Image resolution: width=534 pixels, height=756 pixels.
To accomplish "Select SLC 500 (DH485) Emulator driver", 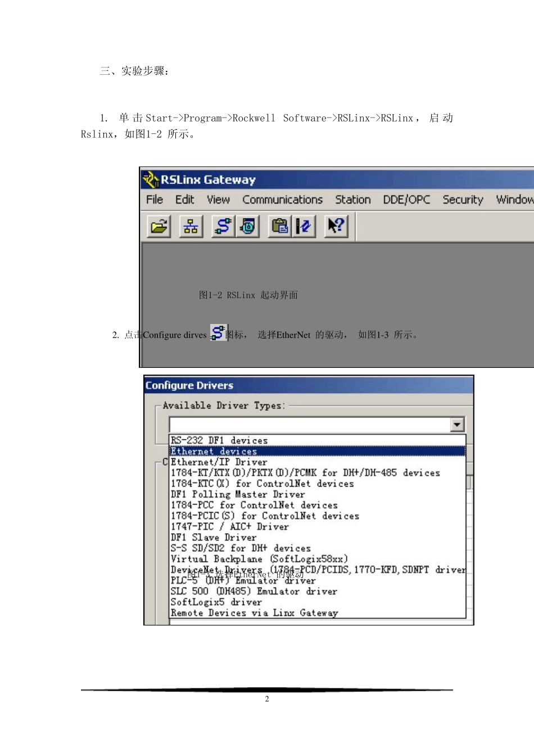I will pyautogui.click(x=318, y=591).
